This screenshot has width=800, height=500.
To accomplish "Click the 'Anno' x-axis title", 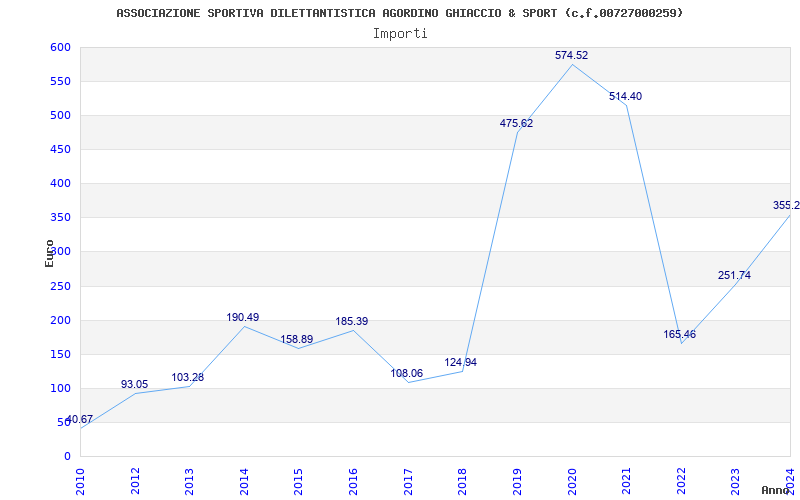I will (x=774, y=490).
